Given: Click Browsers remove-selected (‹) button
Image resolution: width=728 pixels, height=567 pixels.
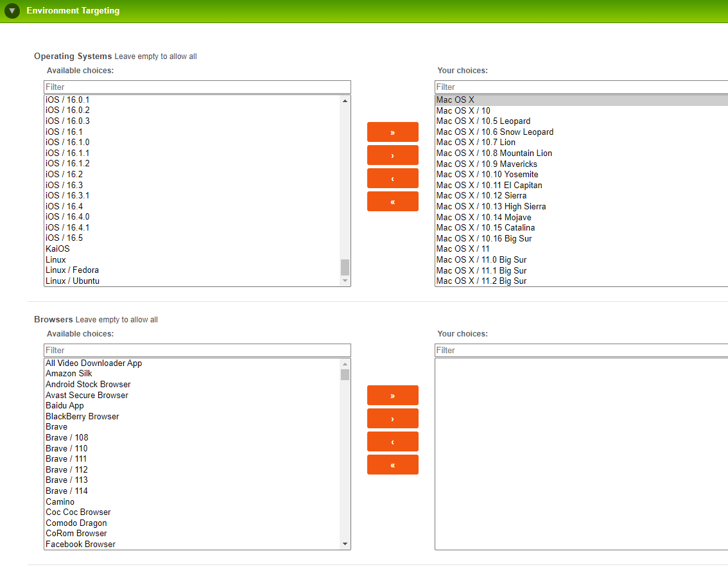Looking at the screenshot, I should (392, 442).
